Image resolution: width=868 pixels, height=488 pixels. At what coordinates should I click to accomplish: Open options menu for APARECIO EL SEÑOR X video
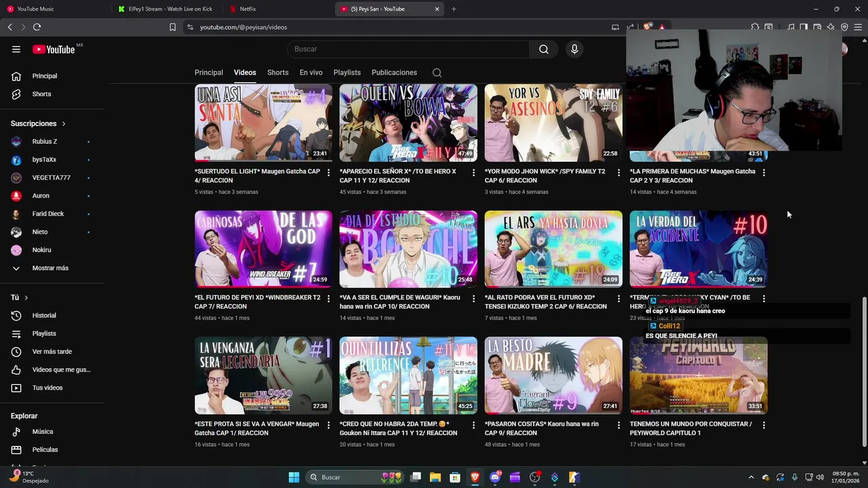pyautogui.click(x=473, y=173)
